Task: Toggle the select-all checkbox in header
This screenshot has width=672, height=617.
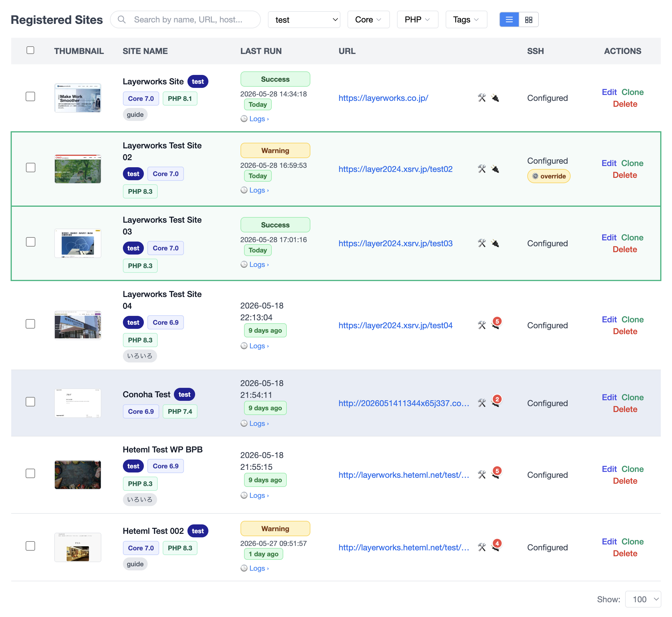Action: click(30, 50)
